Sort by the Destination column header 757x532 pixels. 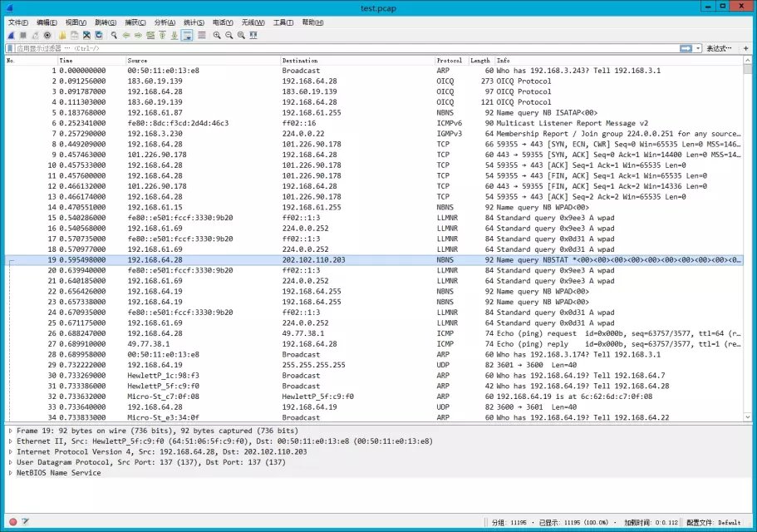coord(357,61)
